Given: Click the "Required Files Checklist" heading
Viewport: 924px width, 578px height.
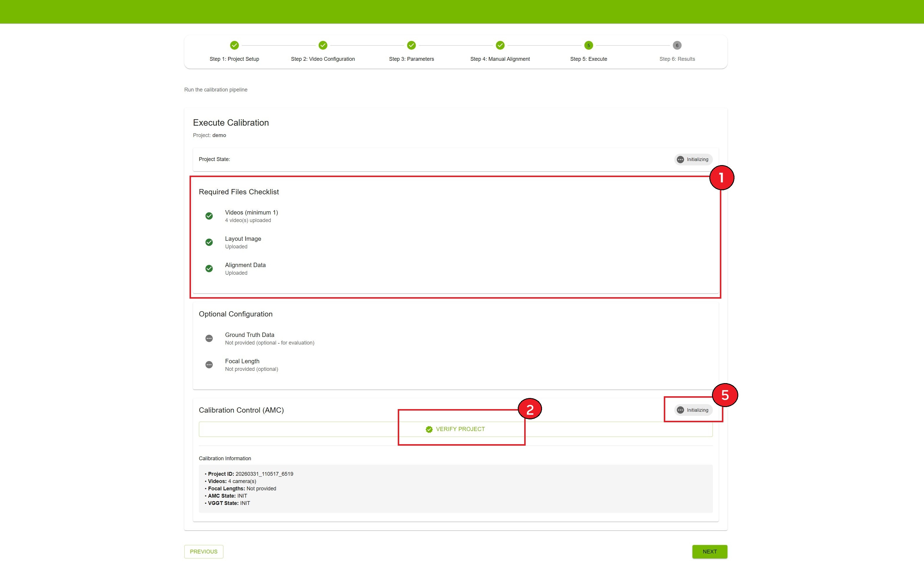Looking at the screenshot, I should (239, 192).
